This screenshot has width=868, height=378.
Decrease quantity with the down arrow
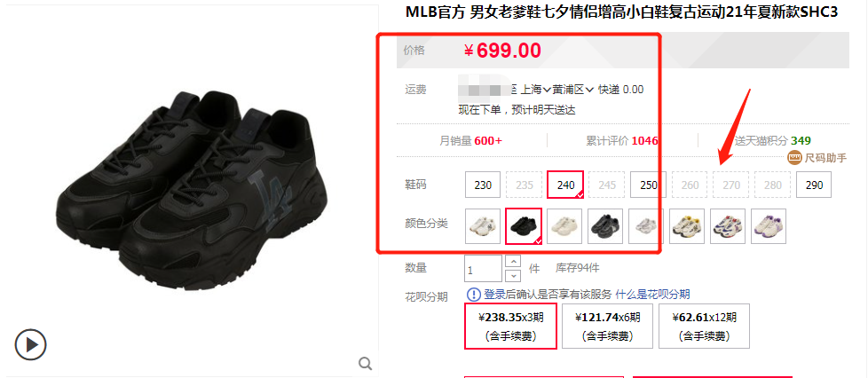click(514, 275)
